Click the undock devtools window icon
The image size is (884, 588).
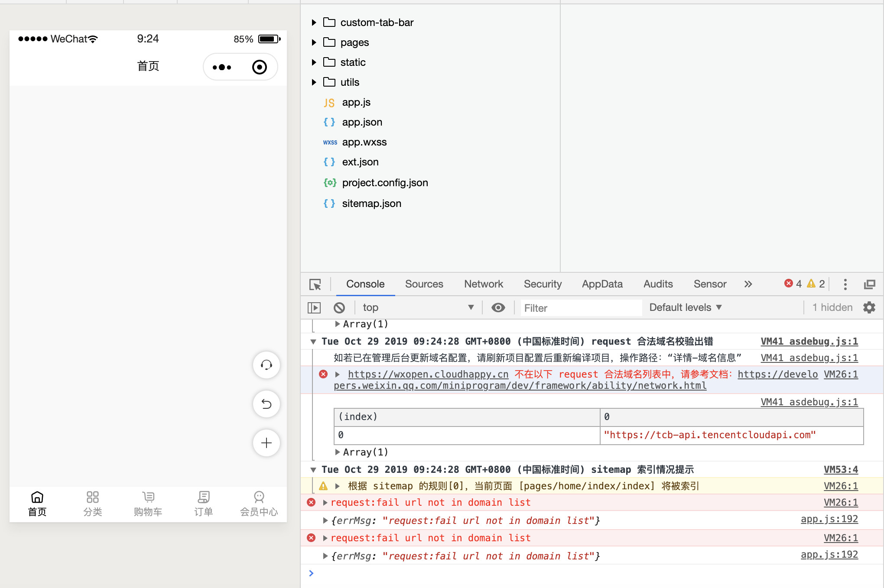coord(869,284)
